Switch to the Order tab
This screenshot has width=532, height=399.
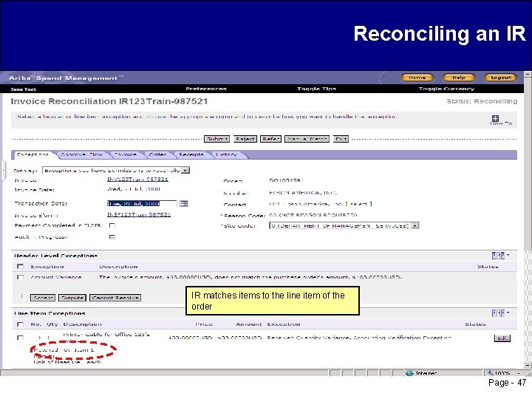pyautogui.click(x=157, y=154)
